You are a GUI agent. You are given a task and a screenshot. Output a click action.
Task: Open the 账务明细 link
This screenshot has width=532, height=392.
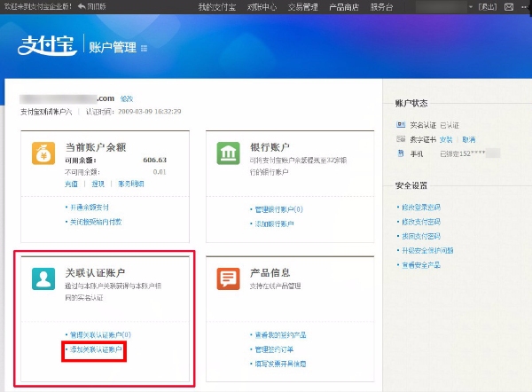(131, 184)
